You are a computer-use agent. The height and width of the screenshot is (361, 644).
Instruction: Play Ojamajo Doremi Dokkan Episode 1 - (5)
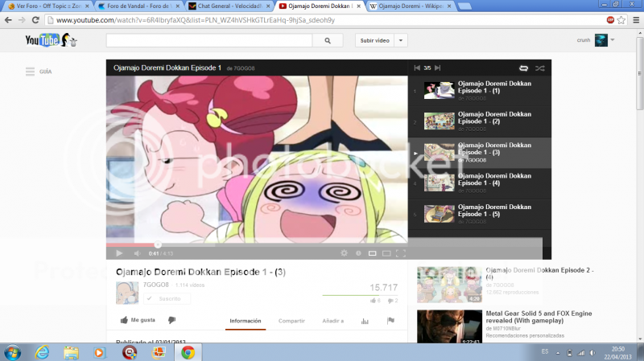(x=480, y=214)
